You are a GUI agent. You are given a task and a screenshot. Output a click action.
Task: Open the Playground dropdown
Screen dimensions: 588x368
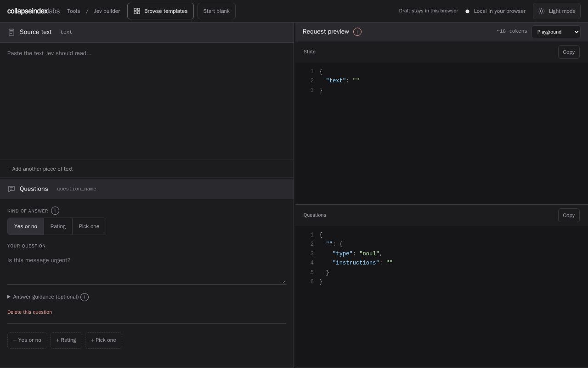556,32
